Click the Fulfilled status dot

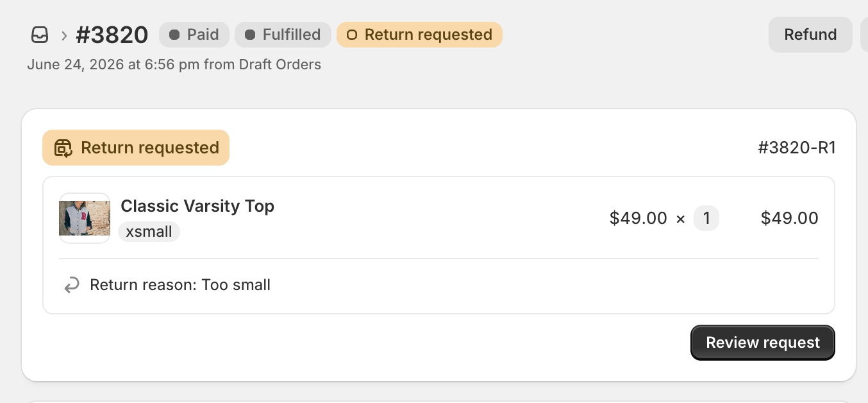point(250,35)
